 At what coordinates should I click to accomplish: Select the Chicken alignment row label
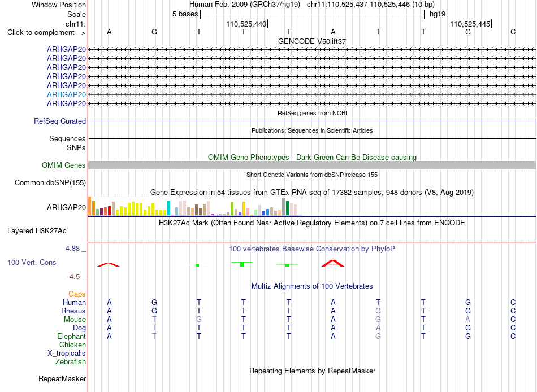pyautogui.click(x=72, y=345)
